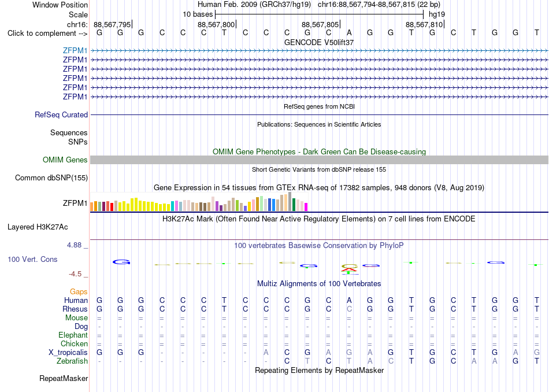Click the 'RefSeq genes from NCBI' title
This screenshot has width=549, height=392.
[x=319, y=106]
